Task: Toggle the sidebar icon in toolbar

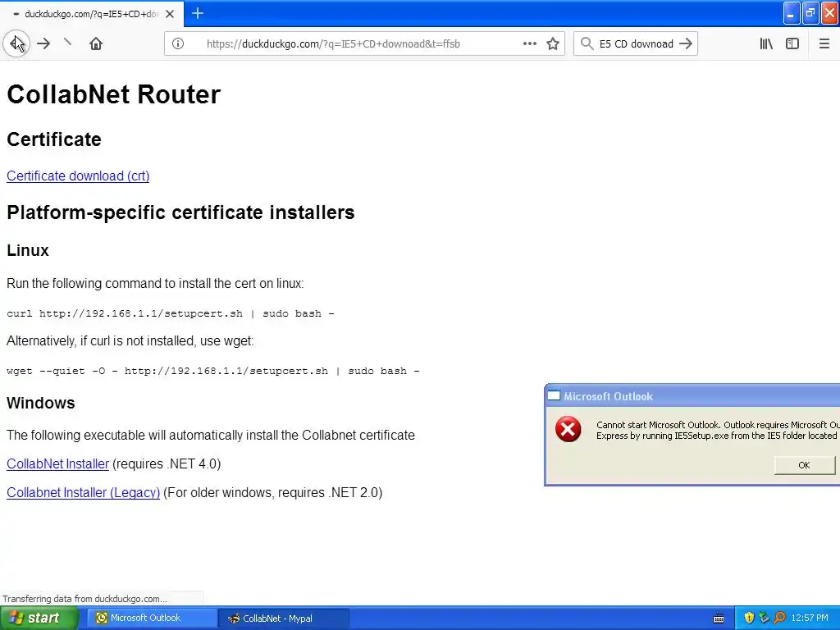Action: click(x=792, y=43)
